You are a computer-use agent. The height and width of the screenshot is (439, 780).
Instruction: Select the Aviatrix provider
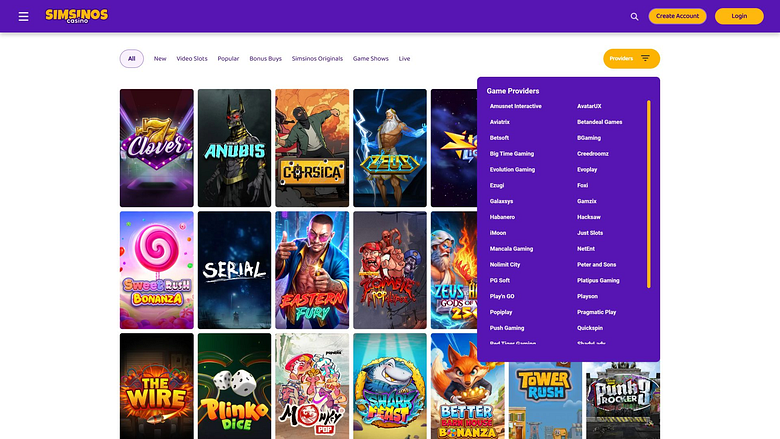(x=499, y=122)
